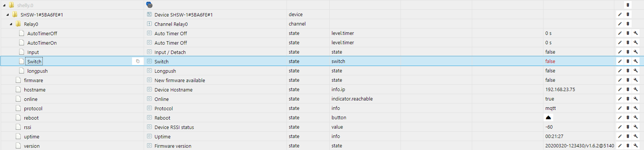
Task: Delete the Relay0 channel via the trash icon
Action: pyautogui.click(x=628, y=24)
